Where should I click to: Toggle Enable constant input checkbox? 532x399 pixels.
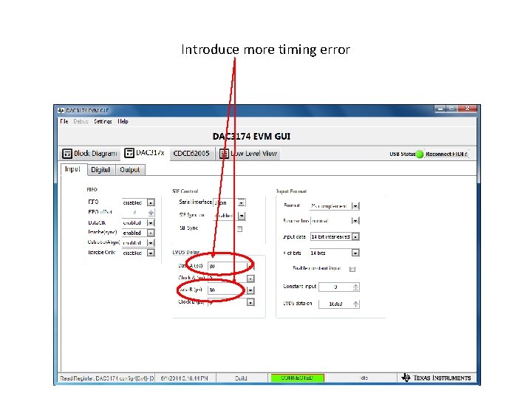[352, 269]
